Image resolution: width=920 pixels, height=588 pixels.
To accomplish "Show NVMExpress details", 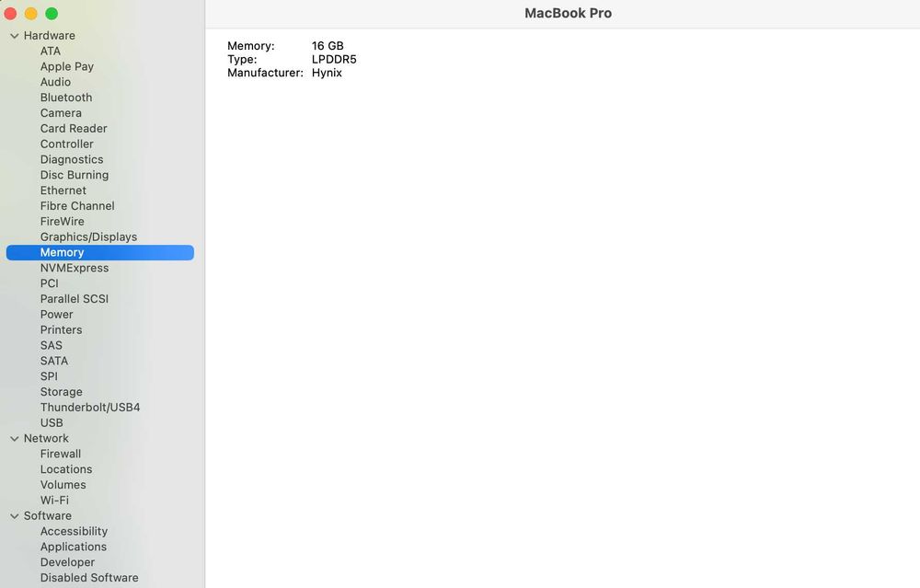I will (75, 268).
